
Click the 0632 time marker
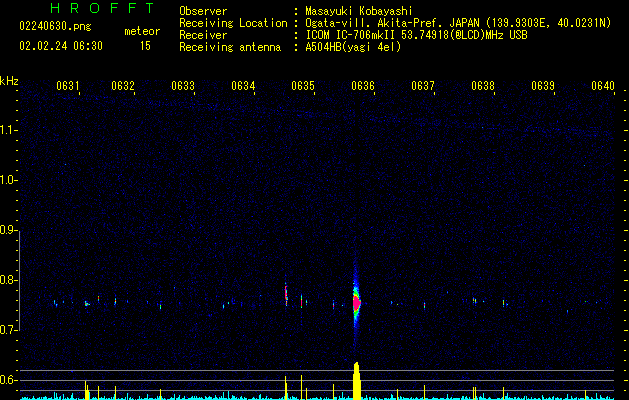[123, 86]
